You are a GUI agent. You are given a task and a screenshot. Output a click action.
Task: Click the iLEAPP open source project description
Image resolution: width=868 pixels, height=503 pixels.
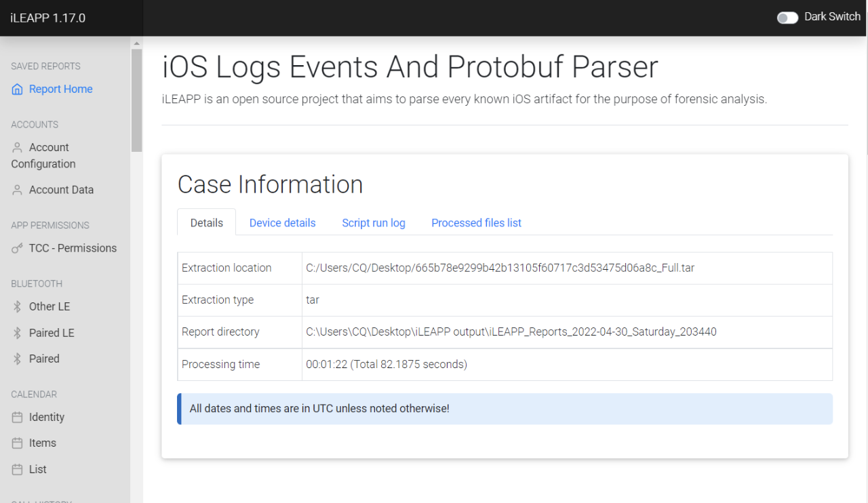465,99
